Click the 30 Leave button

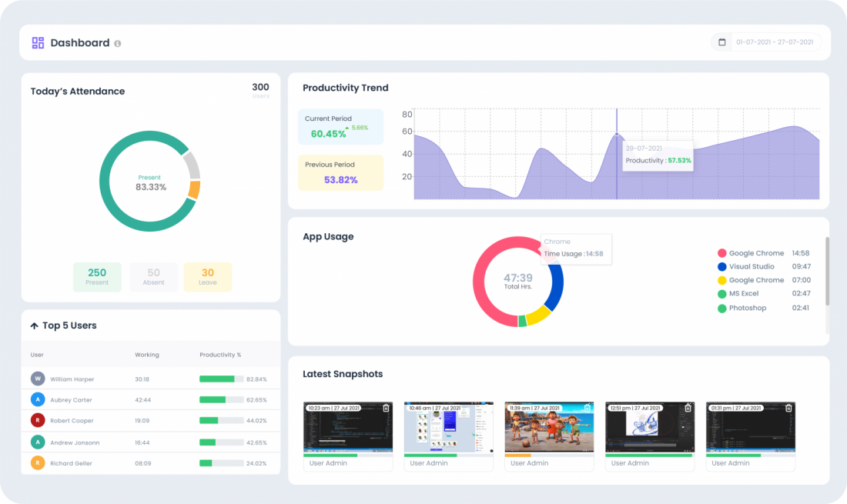pyautogui.click(x=208, y=276)
